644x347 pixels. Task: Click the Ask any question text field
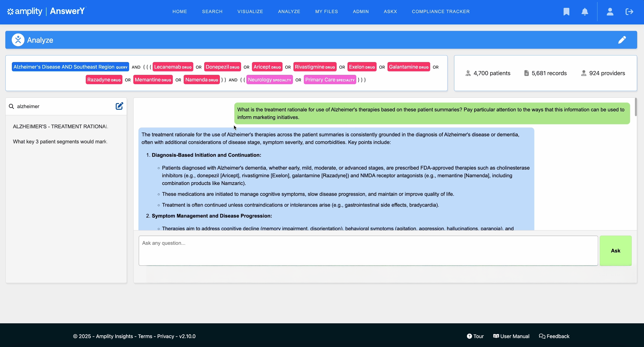[368, 250]
